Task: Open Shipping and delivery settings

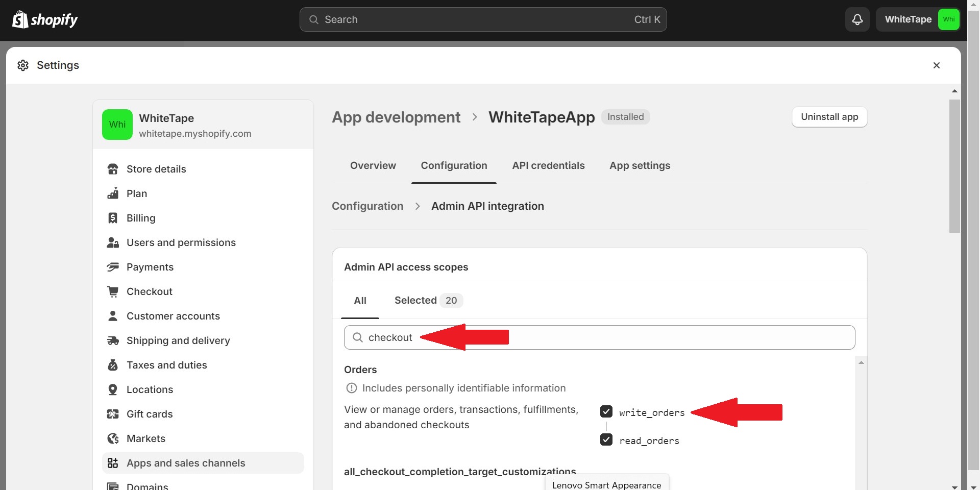Action: point(203,340)
